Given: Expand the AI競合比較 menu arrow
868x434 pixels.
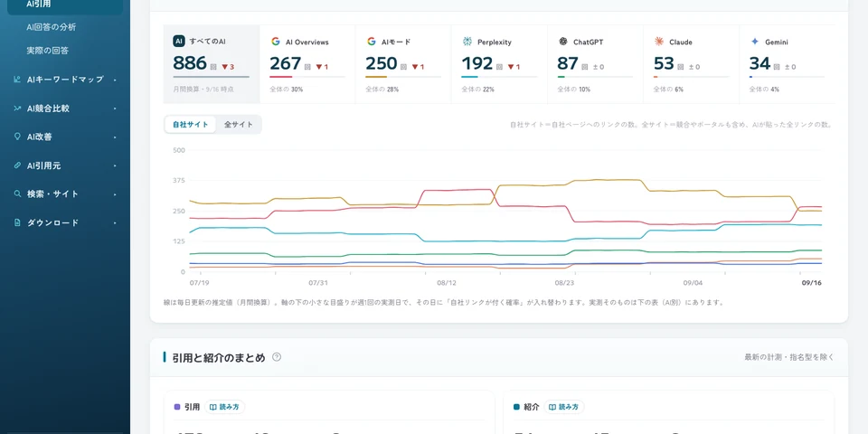Looking at the screenshot, I should [115, 108].
